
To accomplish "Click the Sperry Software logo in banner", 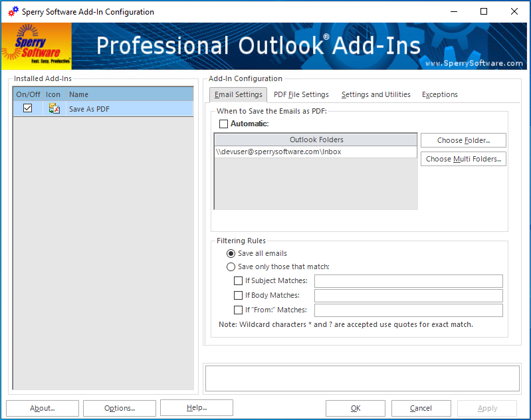I will point(37,46).
